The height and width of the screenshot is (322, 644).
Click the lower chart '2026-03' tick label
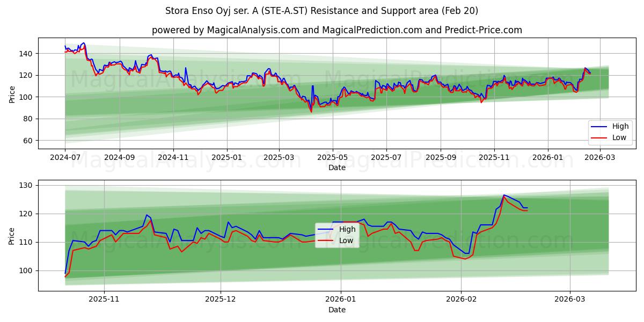point(570,300)
